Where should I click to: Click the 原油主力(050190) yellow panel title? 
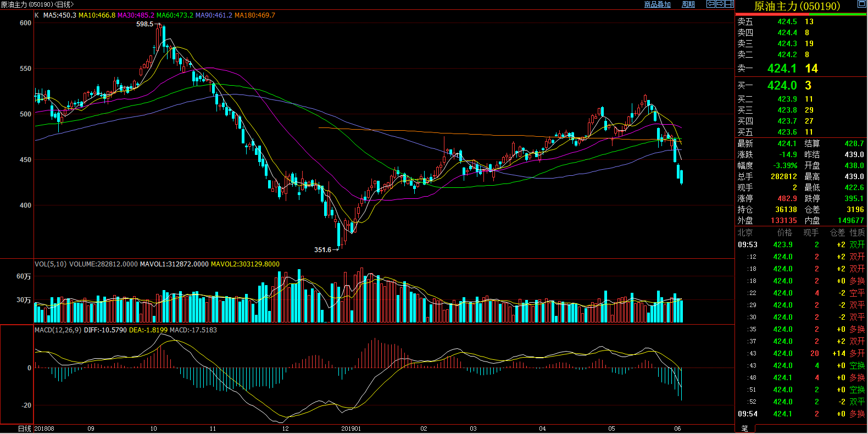pyautogui.click(x=797, y=6)
